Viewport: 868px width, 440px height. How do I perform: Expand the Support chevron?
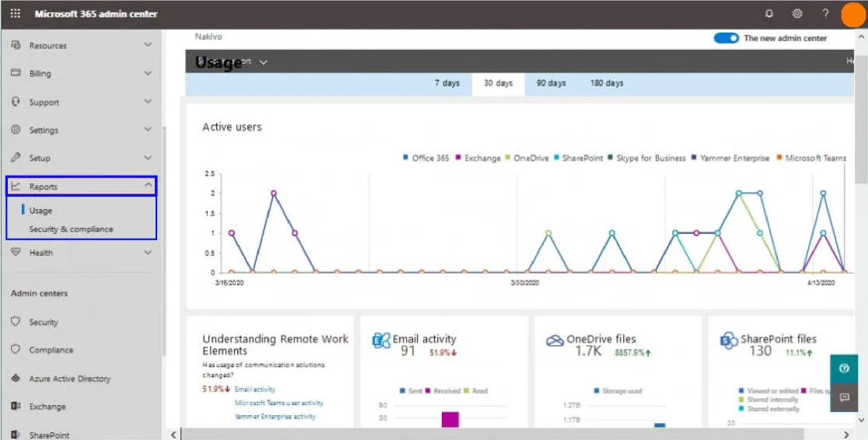(x=148, y=102)
